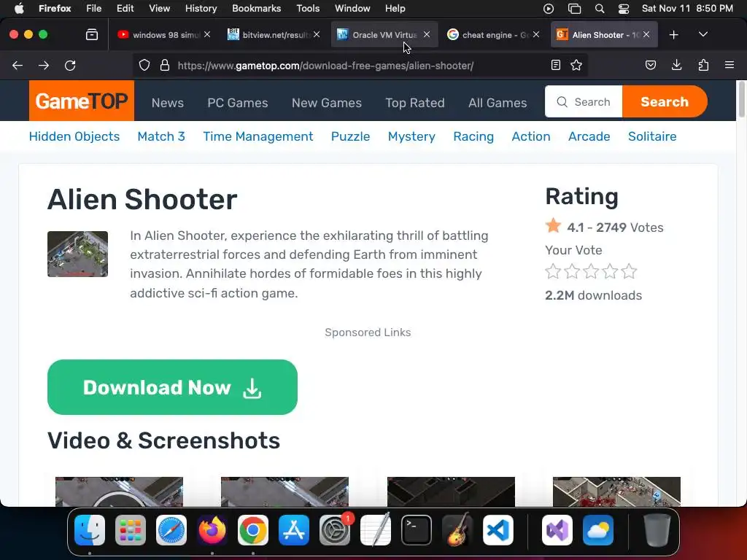Open Launchpad from the Dock
747x560 pixels.
click(x=131, y=530)
